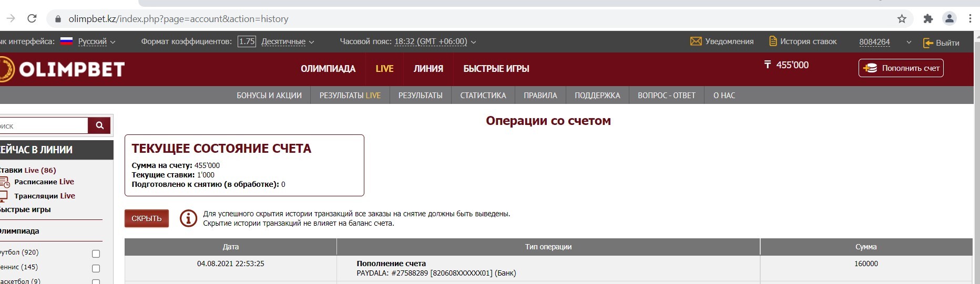The width and height of the screenshot is (980, 284).
Task: Click the account number 8084264
Action: pyautogui.click(x=874, y=42)
